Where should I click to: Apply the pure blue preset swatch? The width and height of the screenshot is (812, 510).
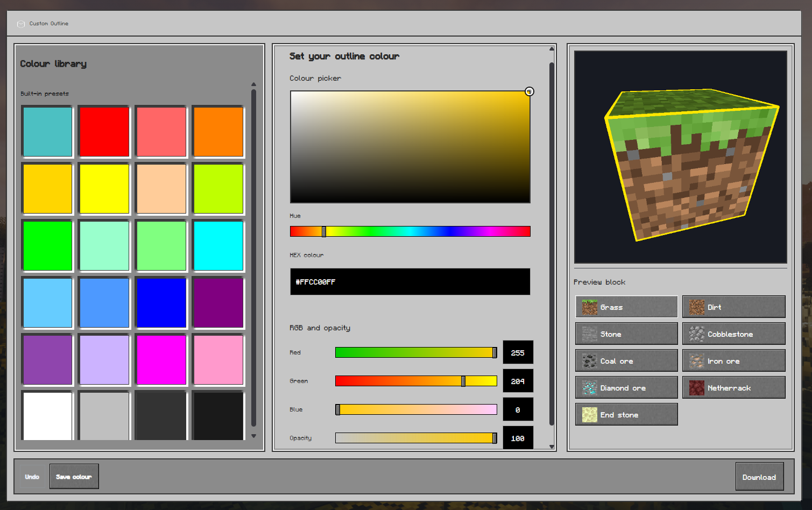point(161,302)
